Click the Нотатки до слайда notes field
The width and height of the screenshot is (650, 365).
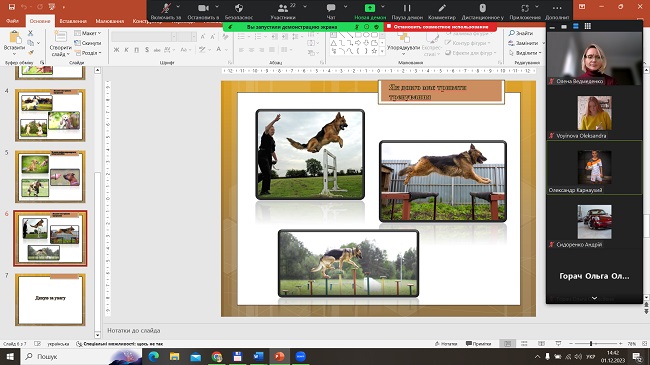tap(323, 331)
